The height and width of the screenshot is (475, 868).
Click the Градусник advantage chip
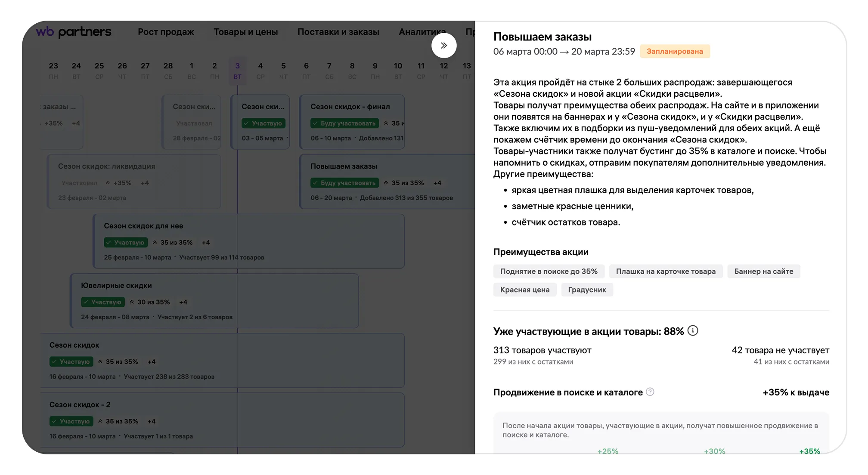[x=587, y=290]
